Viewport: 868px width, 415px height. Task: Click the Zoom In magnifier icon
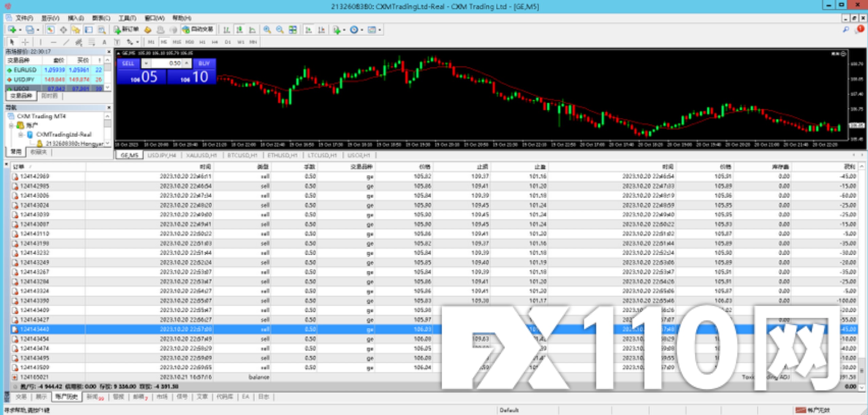[267, 30]
